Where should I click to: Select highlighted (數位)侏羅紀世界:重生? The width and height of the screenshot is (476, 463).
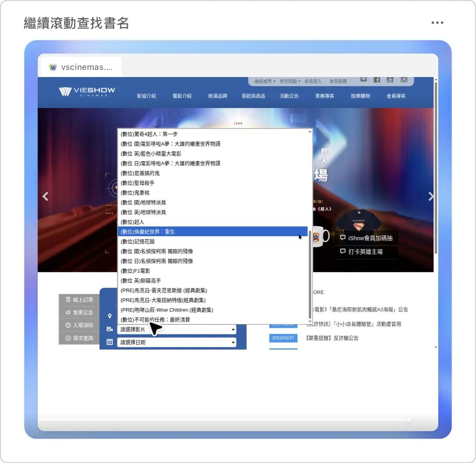click(212, 232)
